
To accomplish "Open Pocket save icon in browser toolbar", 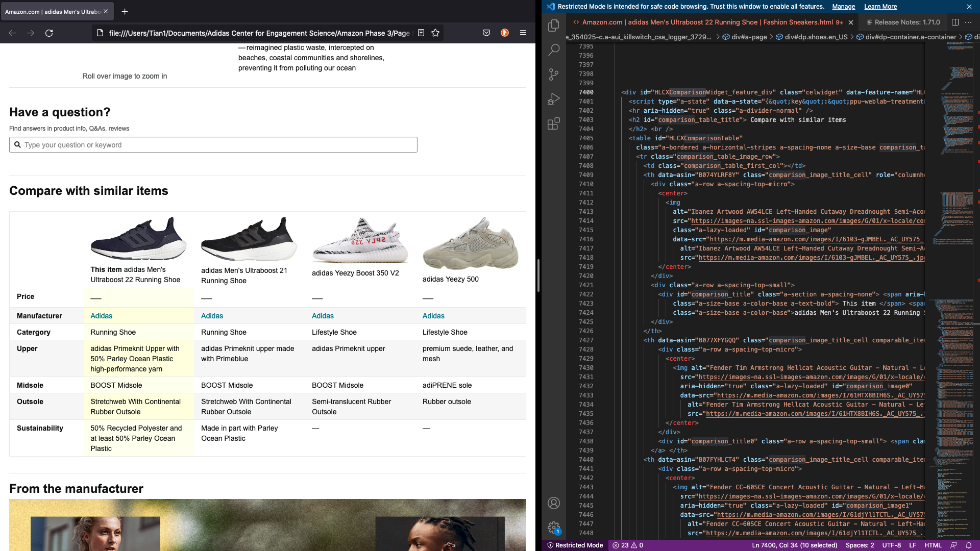I will coord(486,33).
